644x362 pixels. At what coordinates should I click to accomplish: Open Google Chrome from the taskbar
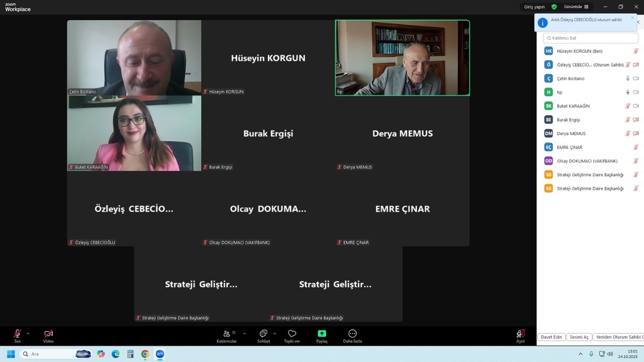145,354
